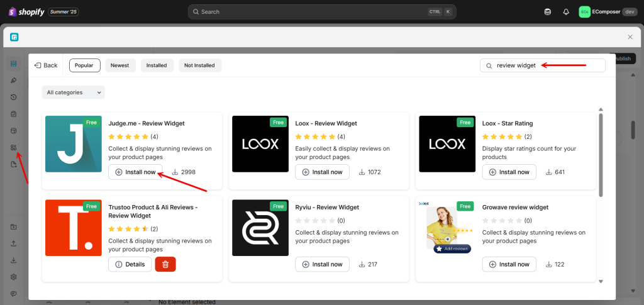Click the Growave review widget title

tap(516, 208)
